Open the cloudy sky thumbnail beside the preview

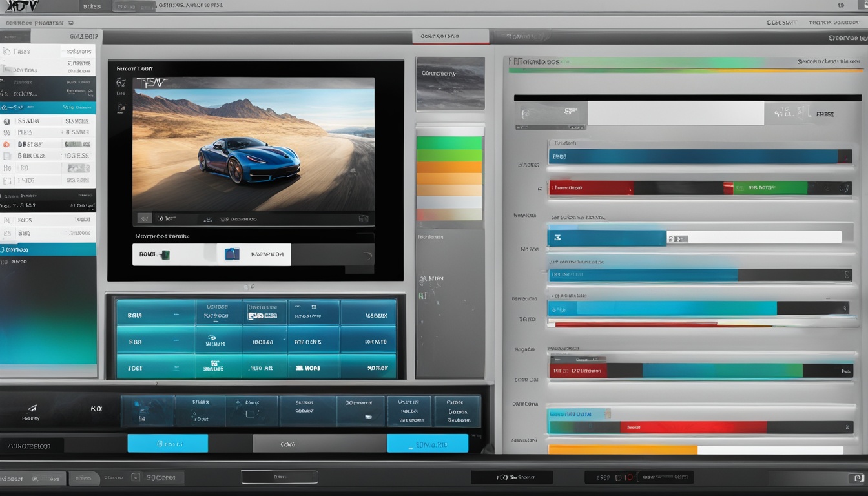pos(450,84)
